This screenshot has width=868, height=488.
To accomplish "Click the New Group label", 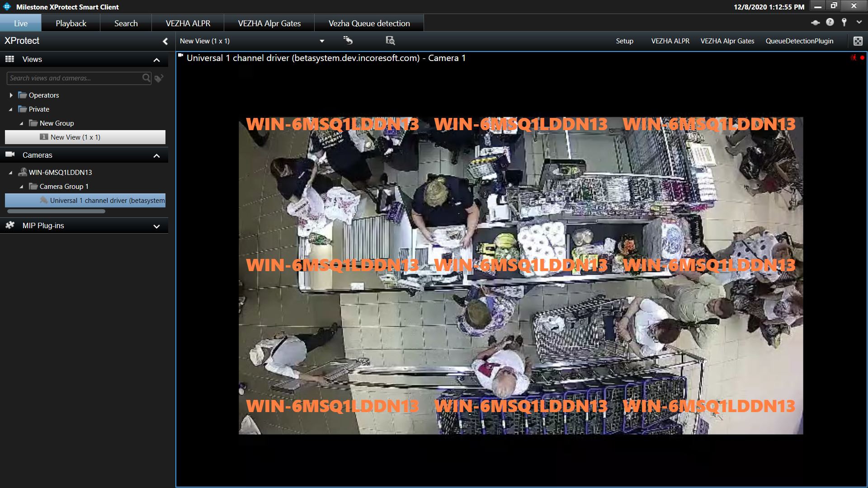I will pyautogui.click(x=57, y=123).
